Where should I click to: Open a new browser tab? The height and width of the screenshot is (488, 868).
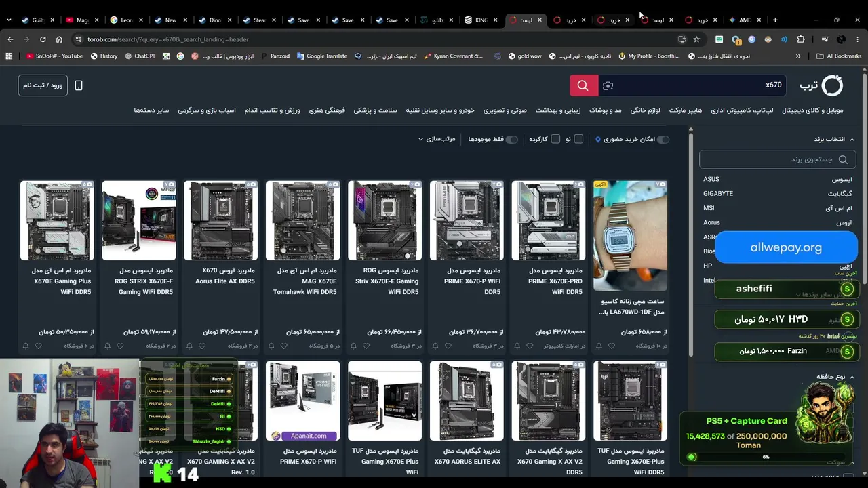775,20
